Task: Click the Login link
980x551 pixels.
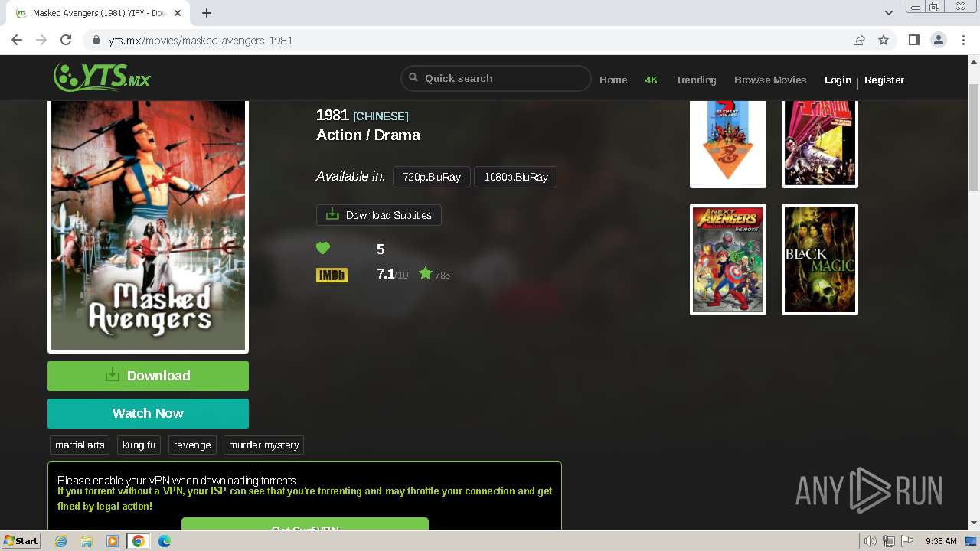Action: tap(838, 80)
